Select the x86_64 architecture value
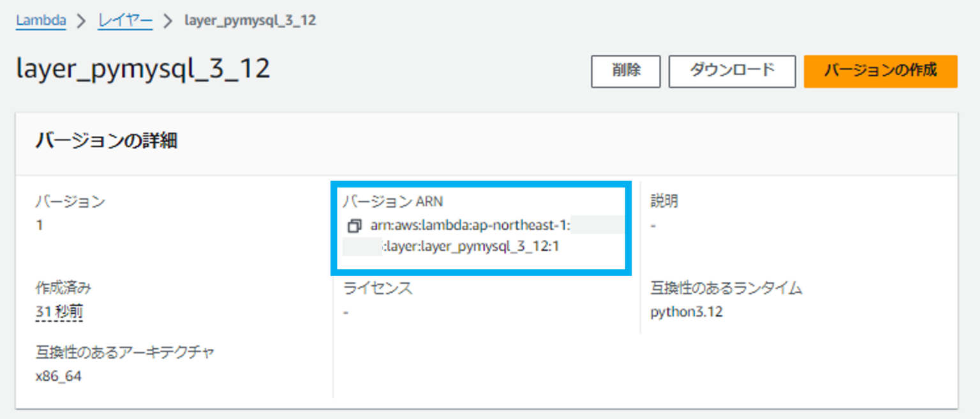 (x=58, y=376)
